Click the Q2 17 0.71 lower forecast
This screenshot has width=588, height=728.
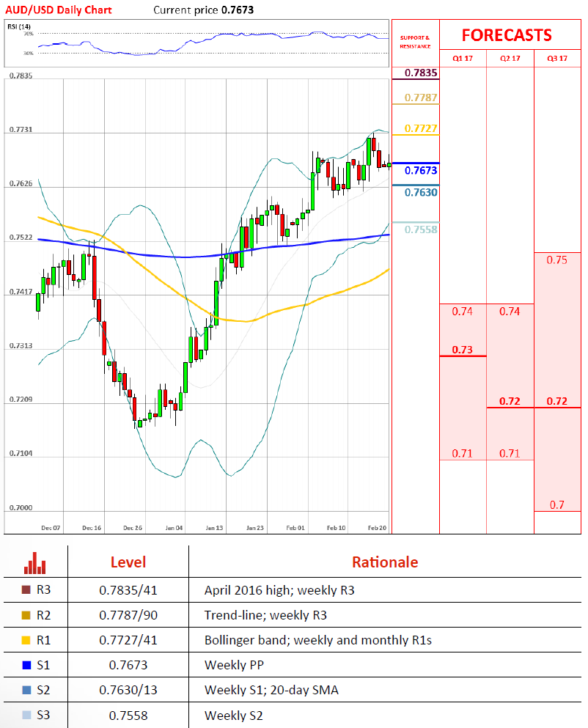click(x=510, y=453)
